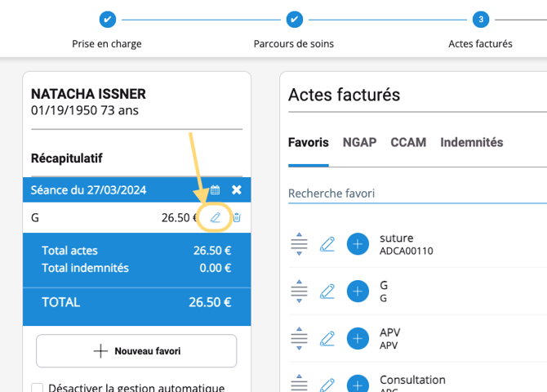Screen dimensions: 547x392
Task: Add suture favorite with plus icon
Action: (358, 244)
